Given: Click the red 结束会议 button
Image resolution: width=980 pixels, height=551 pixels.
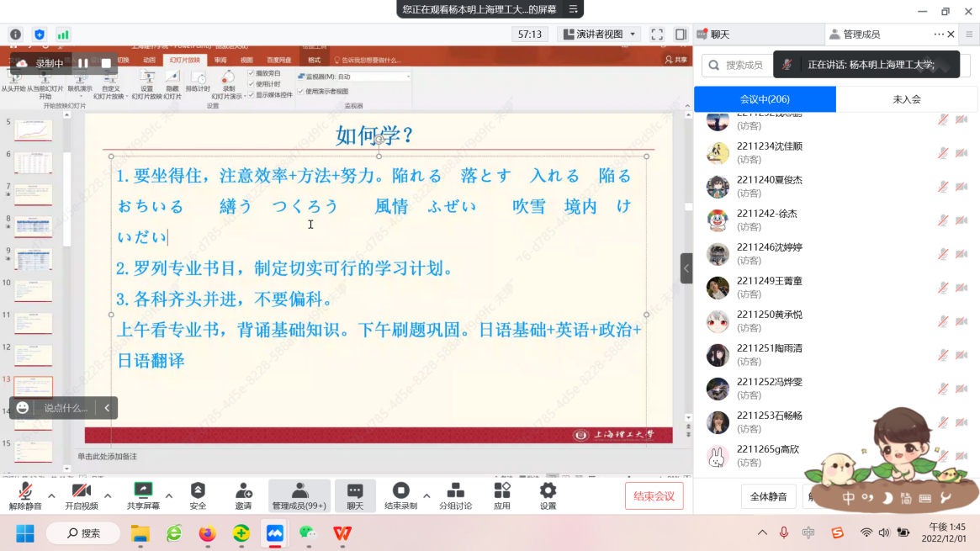Looking at the screenshot, I should tap(654, 496).
